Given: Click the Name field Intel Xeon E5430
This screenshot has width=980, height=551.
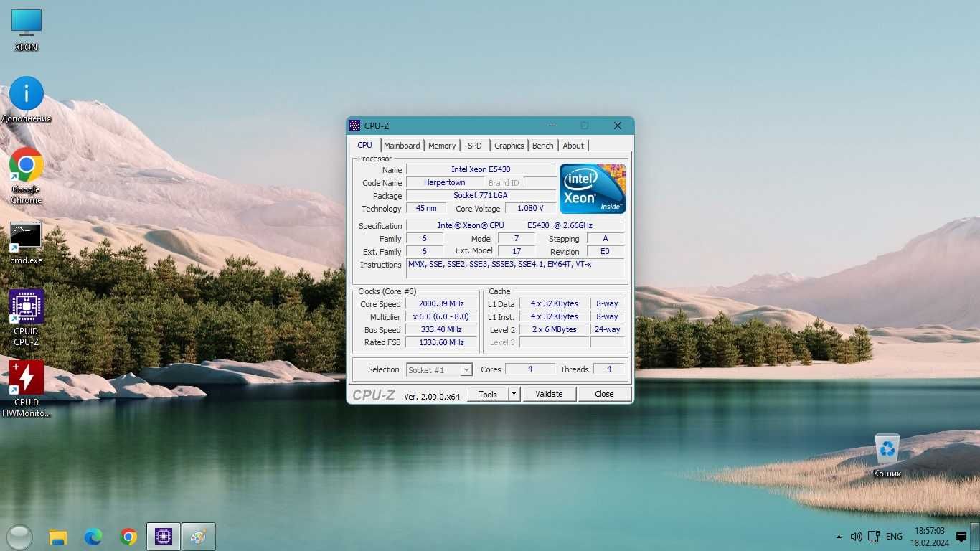Looking at the screenshot, I should pos(481,170).
